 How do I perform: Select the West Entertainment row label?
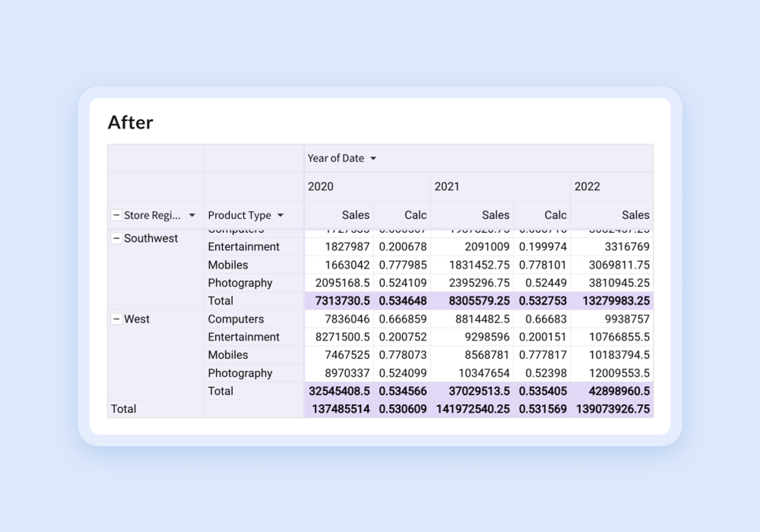pos(244,337)
